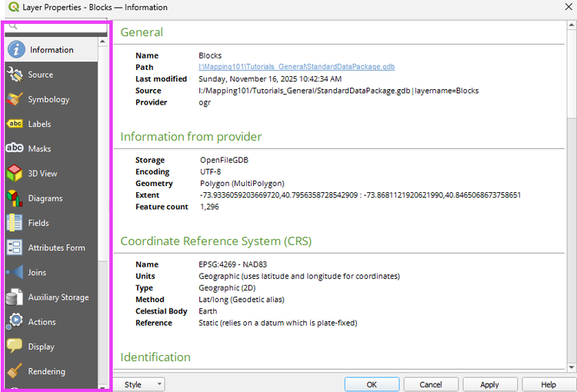Screen dimensions: 577x392
Task: Select the 3D View cube icon
Action: tap(15, 173)
